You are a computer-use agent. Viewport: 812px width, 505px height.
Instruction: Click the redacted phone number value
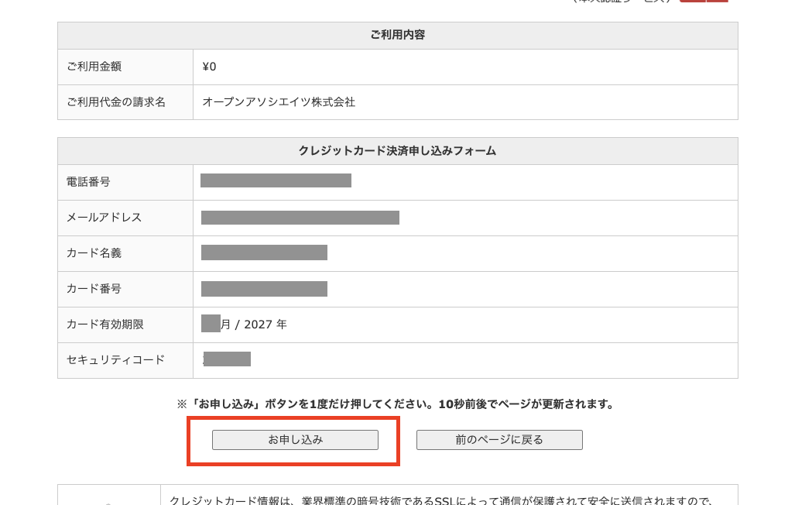coord(276,180)
